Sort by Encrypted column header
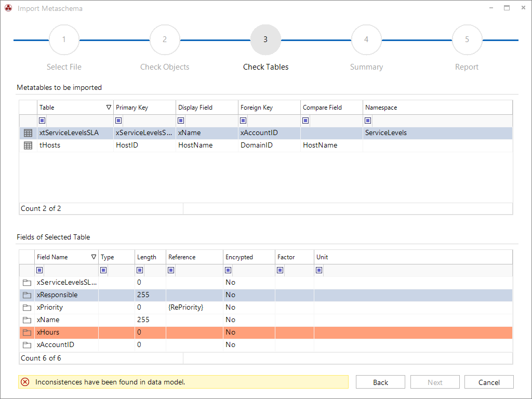532x399 pixels. click(249, 257)
